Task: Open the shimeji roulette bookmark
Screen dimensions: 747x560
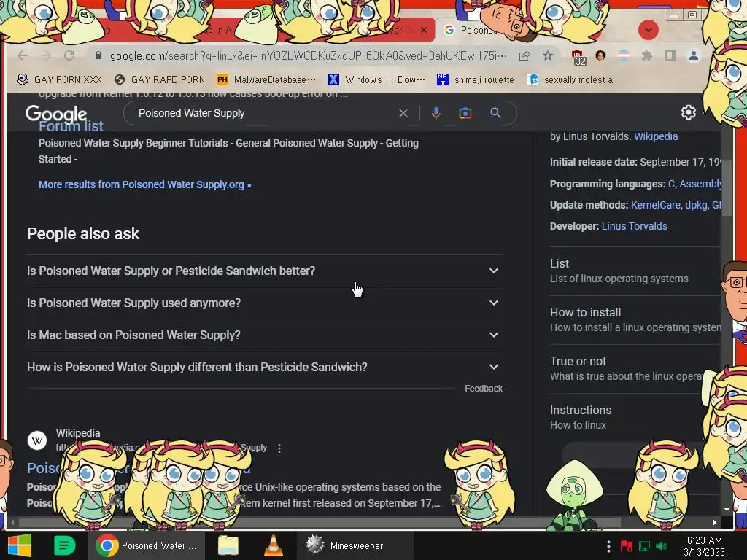Action: (x=475, y=79)
